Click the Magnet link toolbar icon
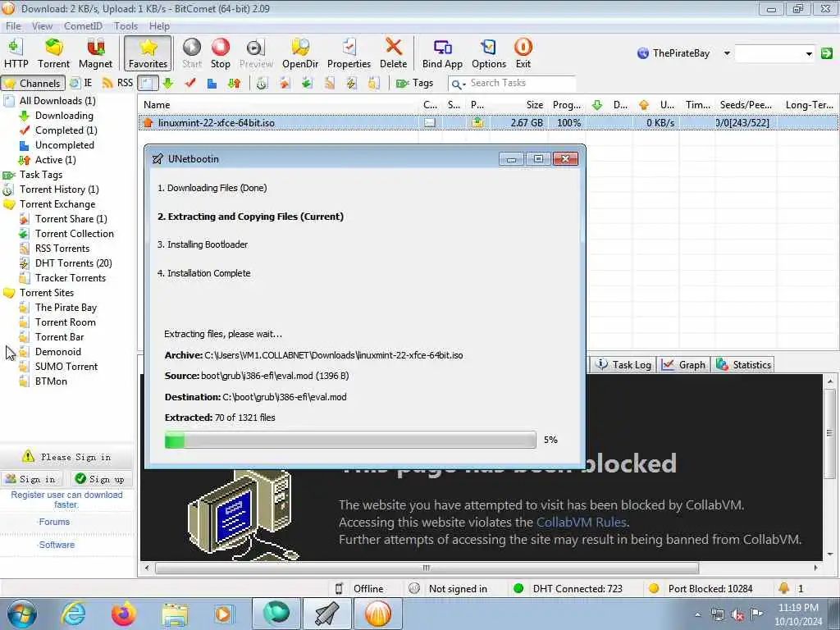Viewport: 840px width, 630px height. (95, 53)
